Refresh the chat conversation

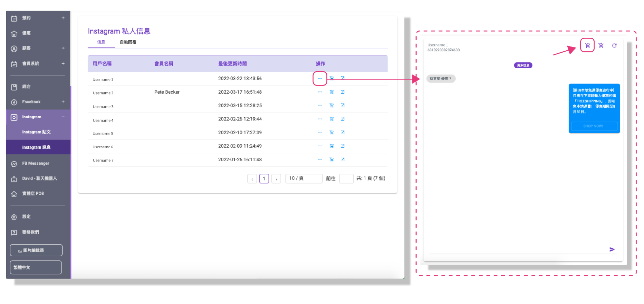[x=614, y=45]
